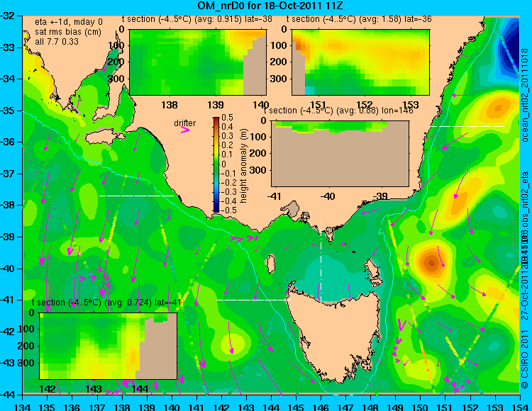Click the orange eddy near 153E, 35S
This screenshot has width=532, height=411.
pos(497,108)
